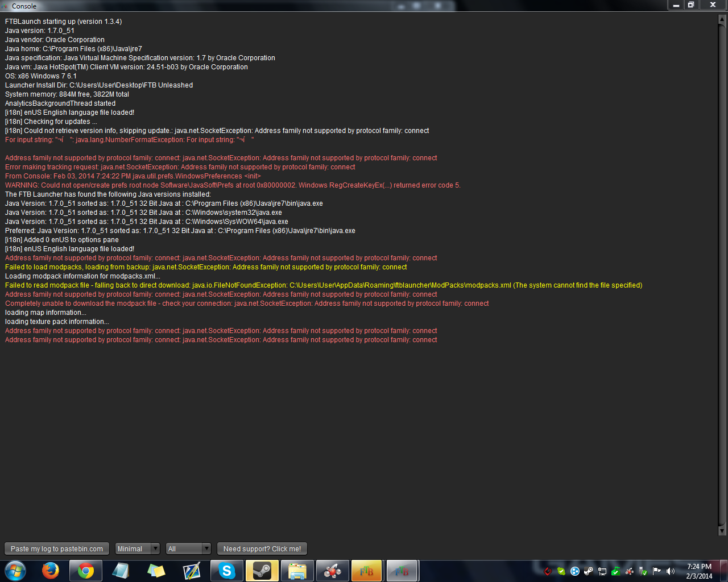Image resolution: width=728 pixels, height=582 pixels.
Task: Click the red NumberFormatException log line
Action: point(130,140)
